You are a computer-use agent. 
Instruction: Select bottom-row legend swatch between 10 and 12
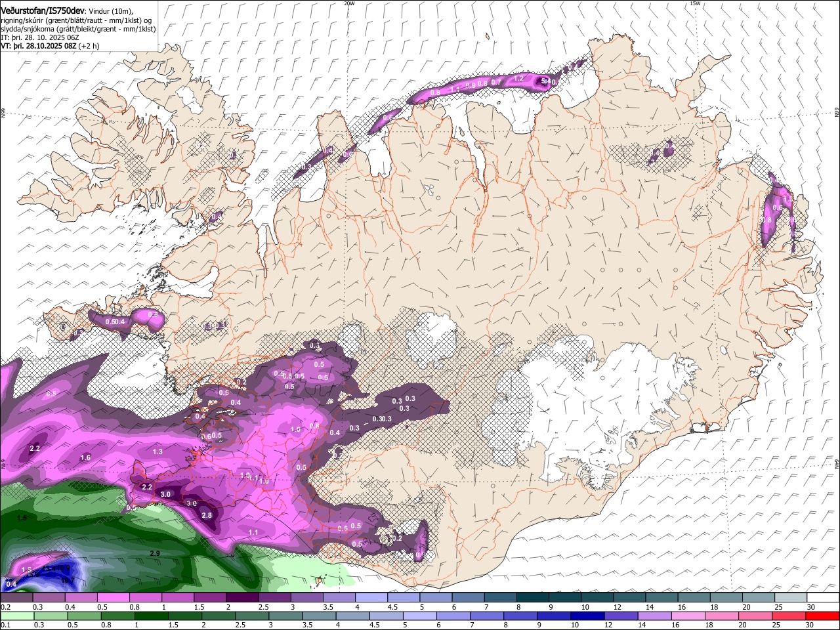click(x=588, y=616)
